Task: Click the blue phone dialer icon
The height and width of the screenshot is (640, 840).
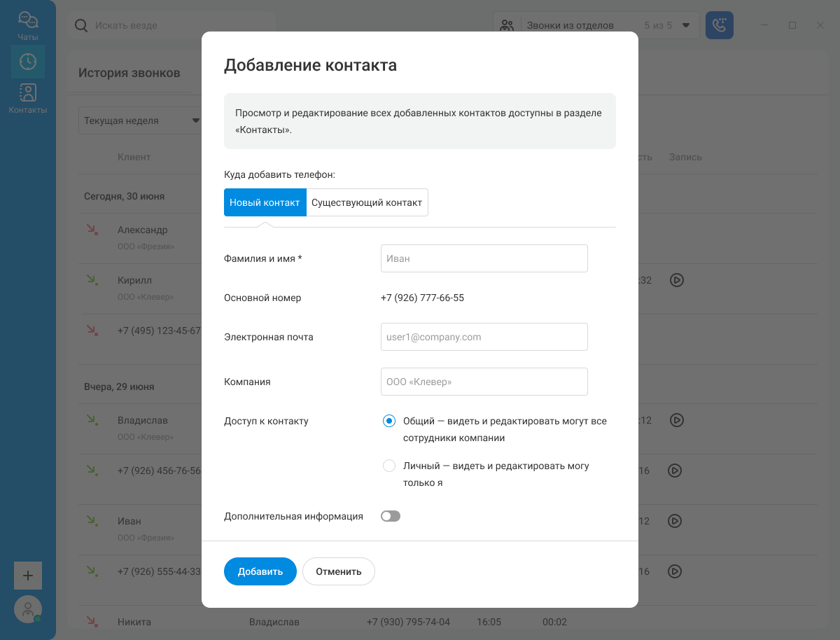Action: [x=720, y=25]
